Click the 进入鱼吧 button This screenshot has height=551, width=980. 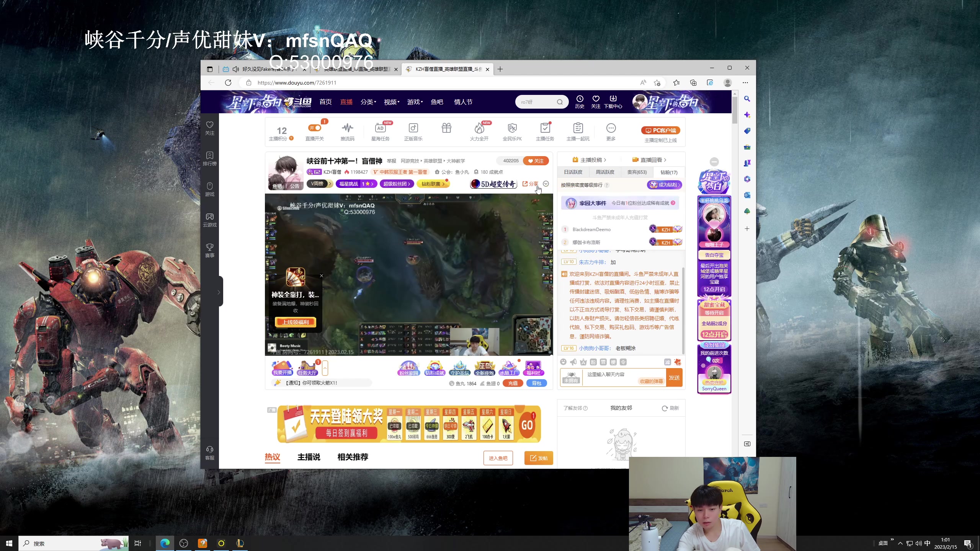click(x=498, y=458)
